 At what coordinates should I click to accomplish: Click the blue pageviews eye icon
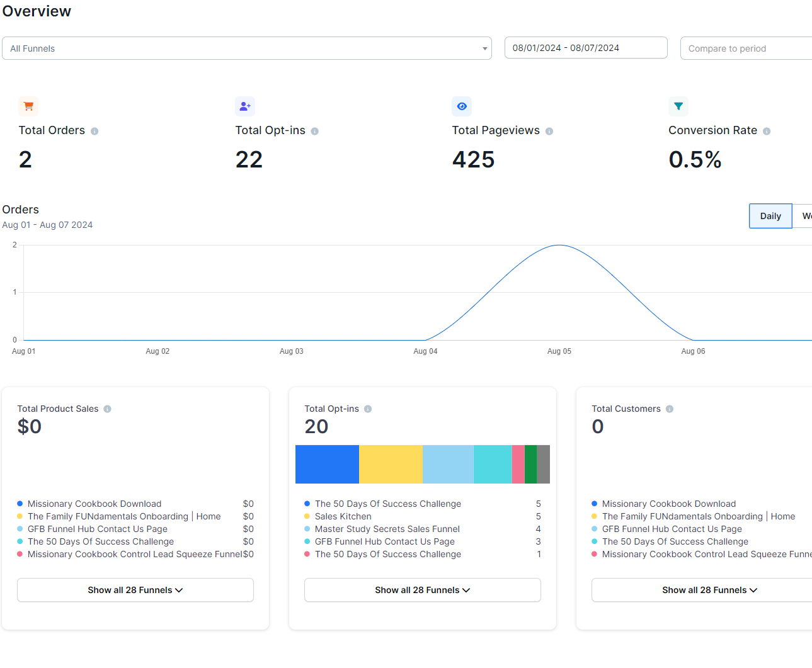pyautogui.click(x=462, y=106)
